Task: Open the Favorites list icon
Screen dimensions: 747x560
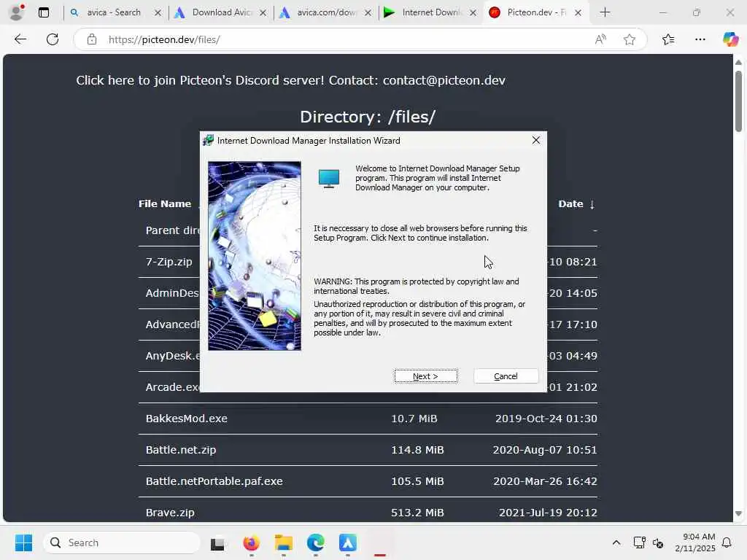Action: click(x=668, y=39)
